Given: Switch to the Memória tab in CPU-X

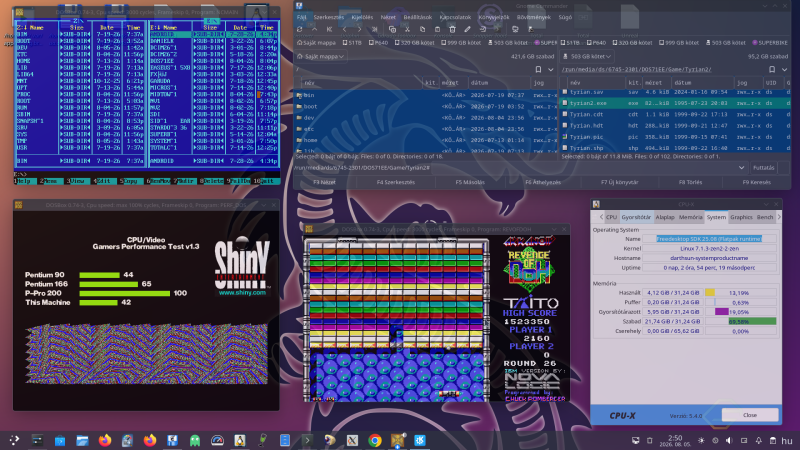Looking at the screenshot, I should (x=690, y=217).
